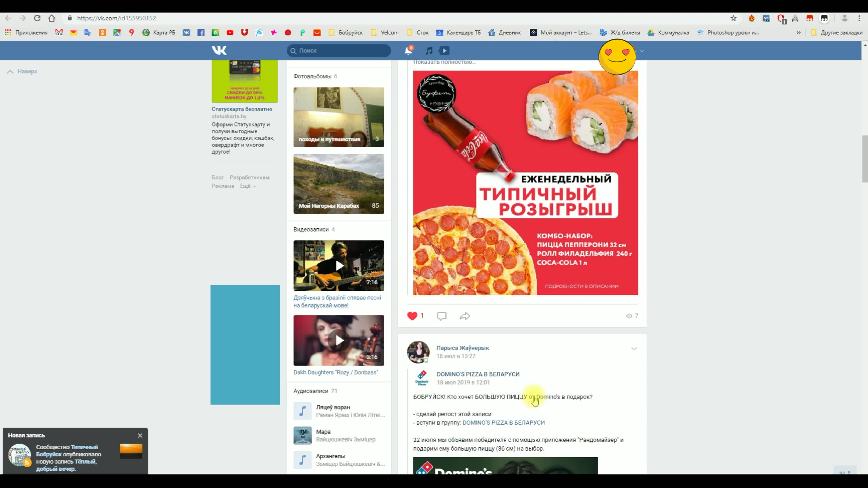Expand the 'Ещё' footer dropdown
Screen dimensions: 868x488
click(x=248, y=186)
